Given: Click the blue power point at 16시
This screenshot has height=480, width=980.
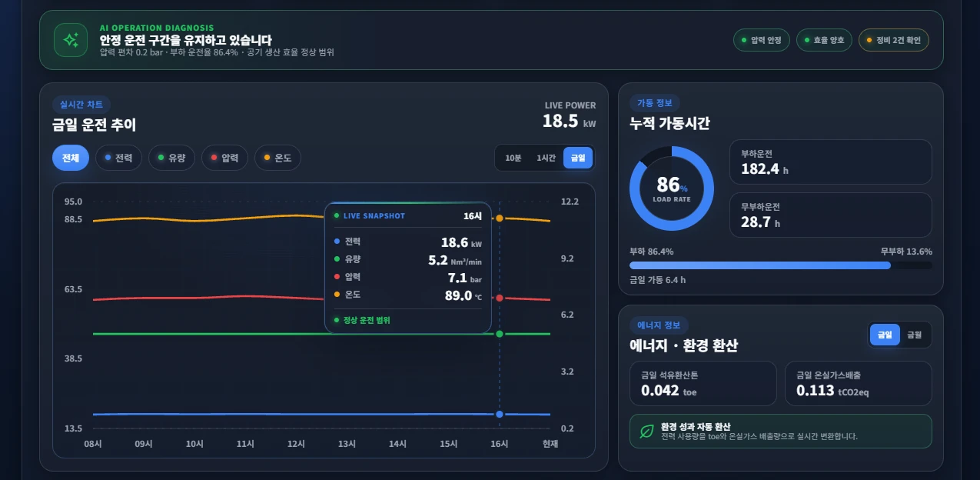Looking at the screenshot, I should [x=500, y=415].
